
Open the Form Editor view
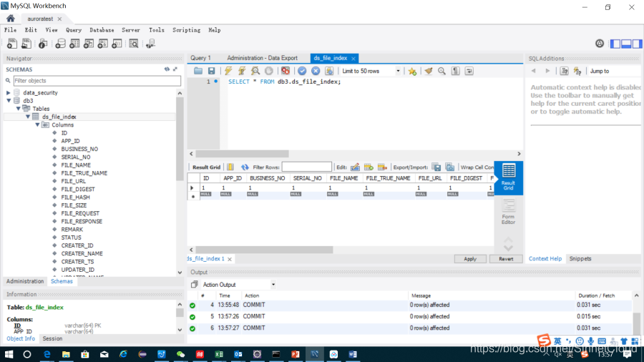(x=508, y=212)
